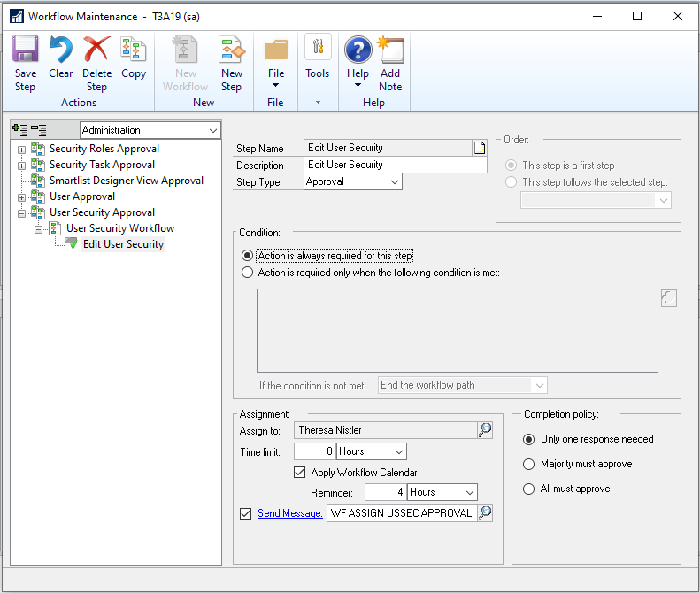Click the Assign to lookup magnifier icon
Viewport: 700px width, 593px height.
point(485,430)
